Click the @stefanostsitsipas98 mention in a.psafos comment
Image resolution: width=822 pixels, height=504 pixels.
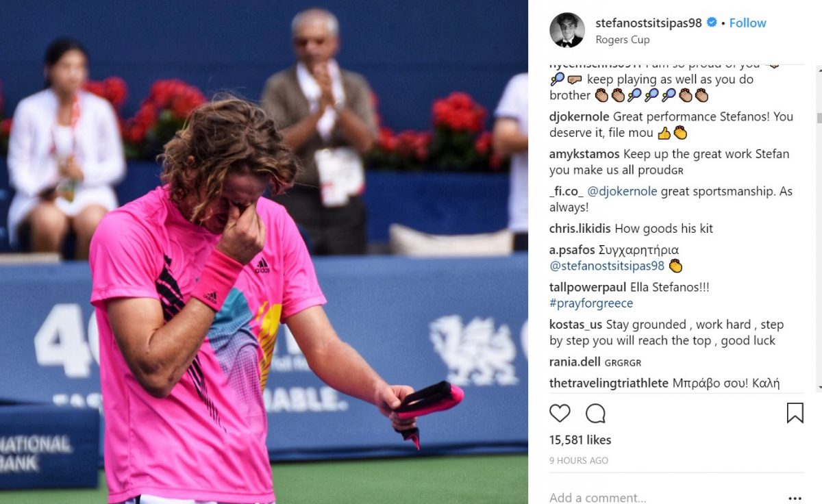coord(607,266)
